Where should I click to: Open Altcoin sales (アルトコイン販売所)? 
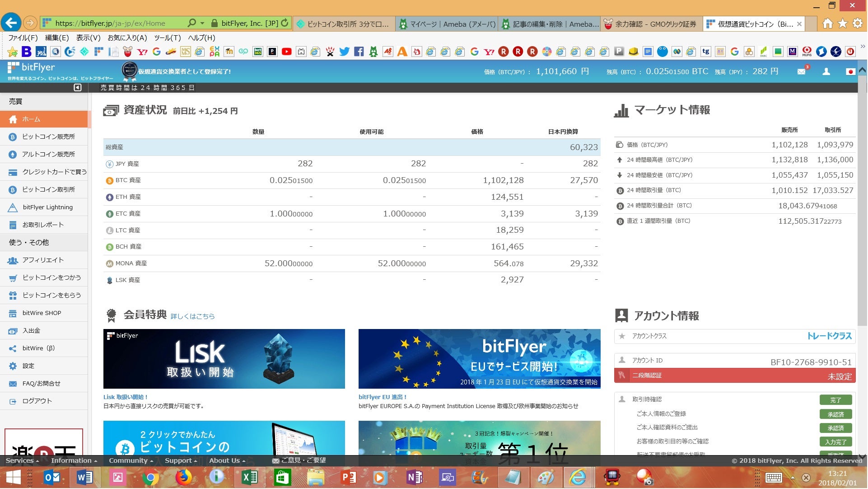(x=44, y=155)
